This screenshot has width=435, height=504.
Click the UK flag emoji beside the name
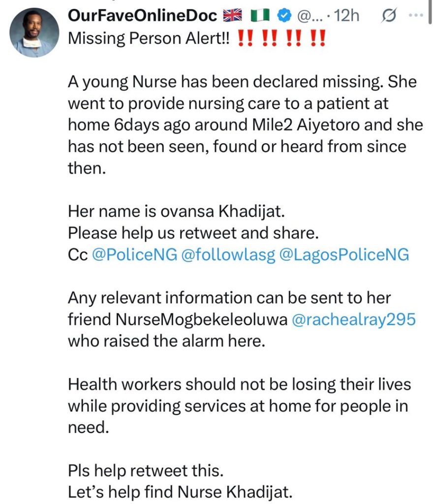pos(232,15)
